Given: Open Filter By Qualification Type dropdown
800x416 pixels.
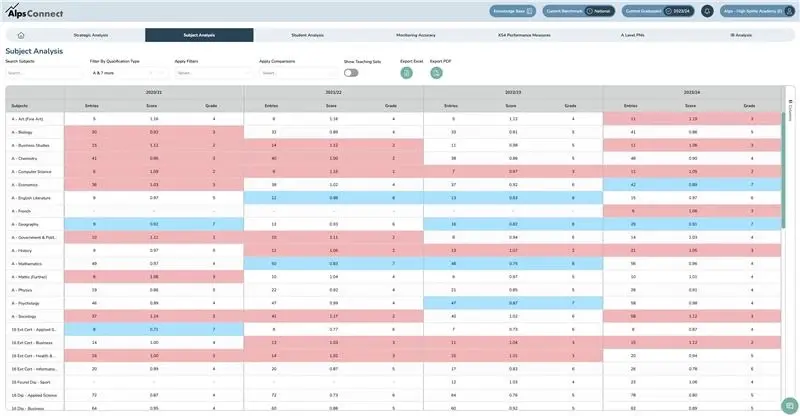Looking at the screenshot, I should coord(125,73).
